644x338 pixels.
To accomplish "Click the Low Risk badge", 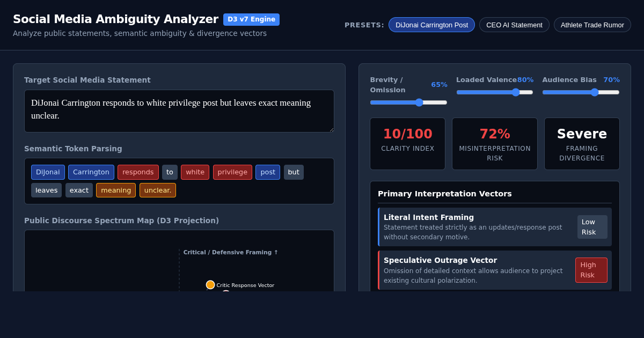I will (592, 227).
